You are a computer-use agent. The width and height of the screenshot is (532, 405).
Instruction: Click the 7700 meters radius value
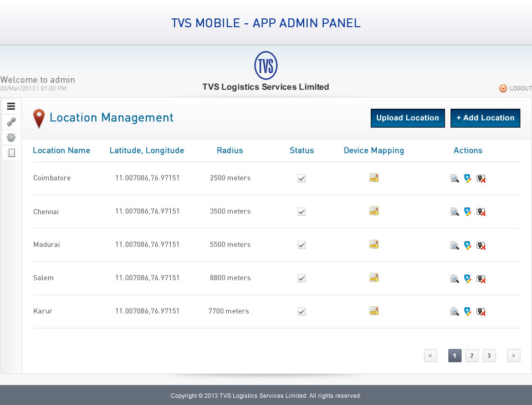click(x=229, y=311)
